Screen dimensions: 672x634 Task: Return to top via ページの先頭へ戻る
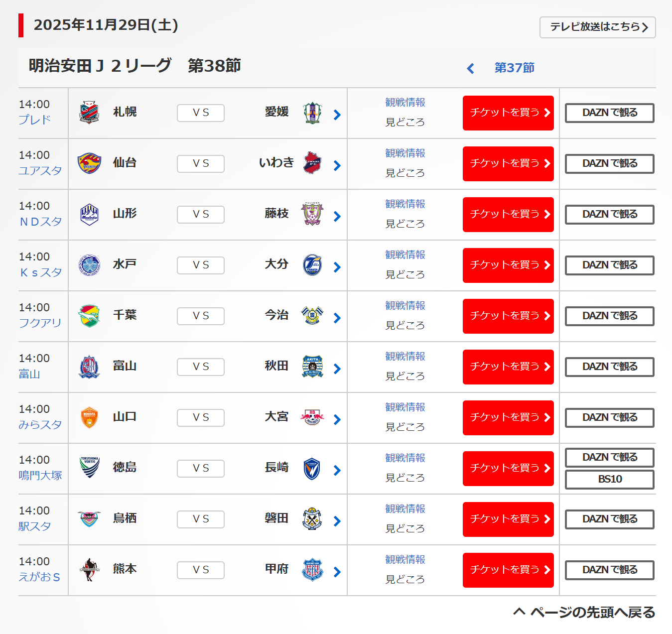click(585, 612)
